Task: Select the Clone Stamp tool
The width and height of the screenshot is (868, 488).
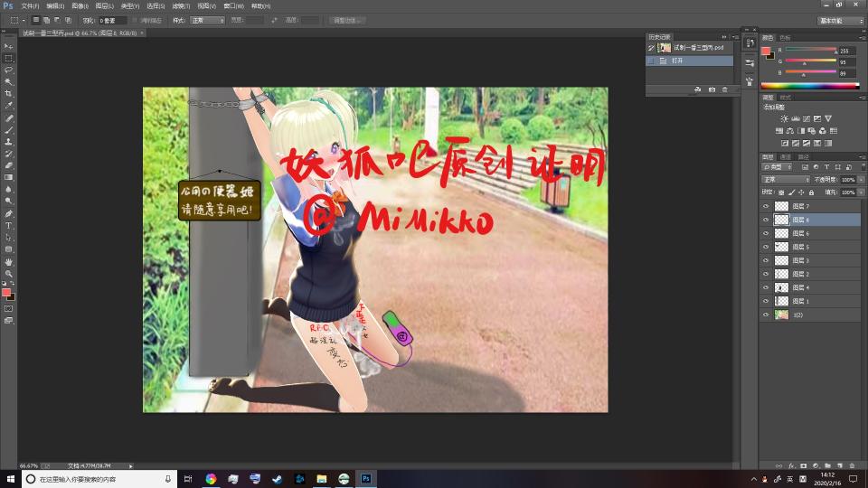Action: 8,142
